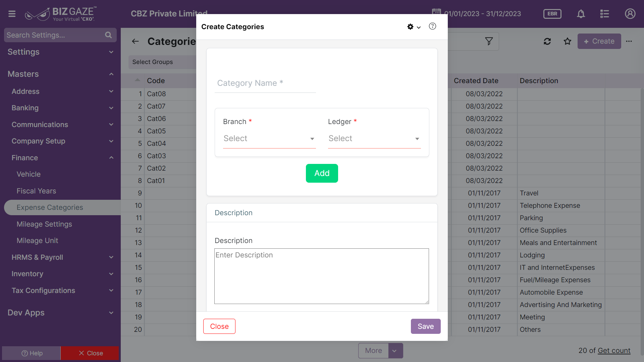Expand Tax Configurations menu
The height and width of the screenshot is (362, 644).
111,290
